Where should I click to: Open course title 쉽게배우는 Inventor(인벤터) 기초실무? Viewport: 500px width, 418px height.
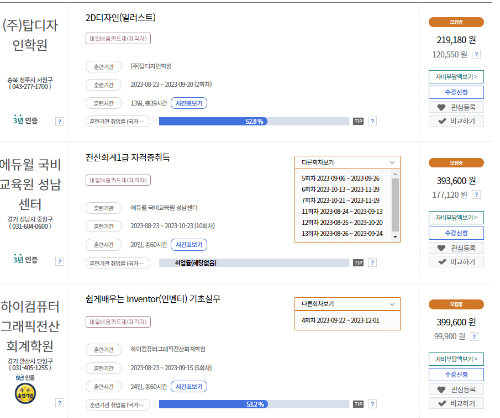pyautogui.click(x=153, y=299)
